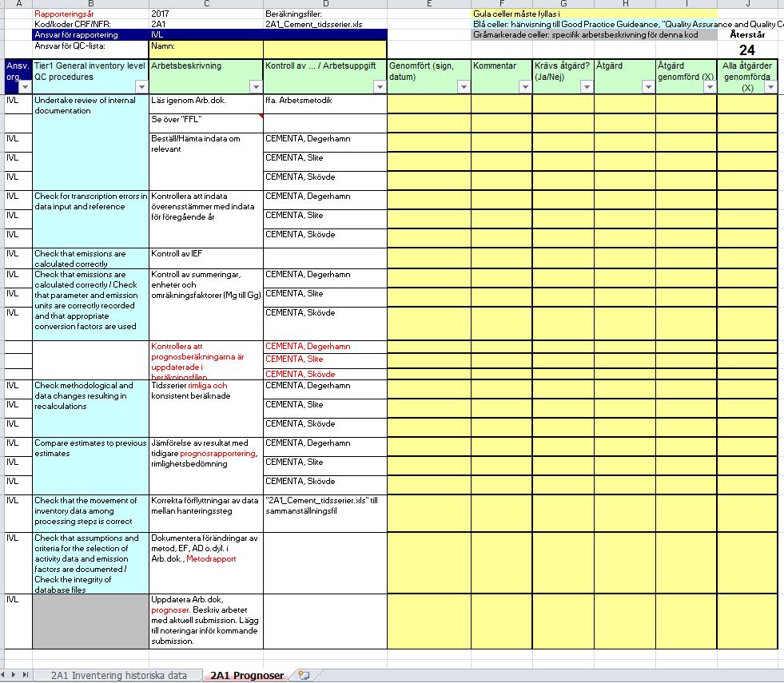
Task: Click the remaining count cell showing 24
Action: (x=747, y=50)
